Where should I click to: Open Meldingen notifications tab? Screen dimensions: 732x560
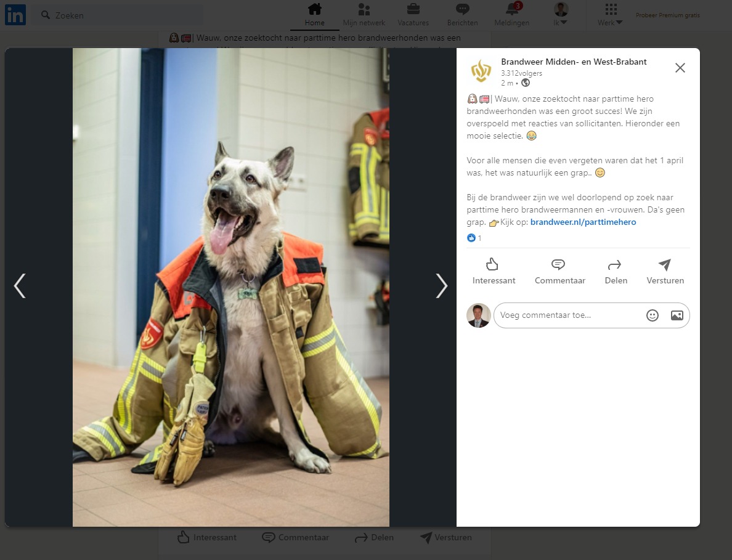(x=511, y=15)
